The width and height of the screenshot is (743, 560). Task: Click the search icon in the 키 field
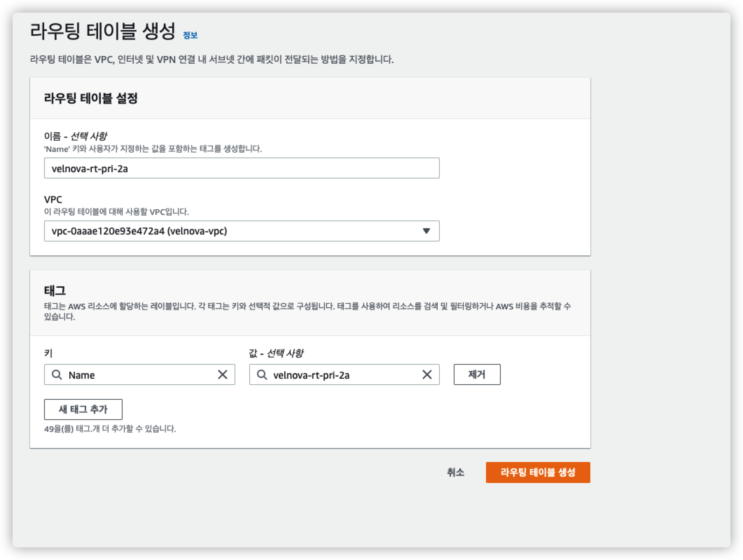click(x=57, y=375)
